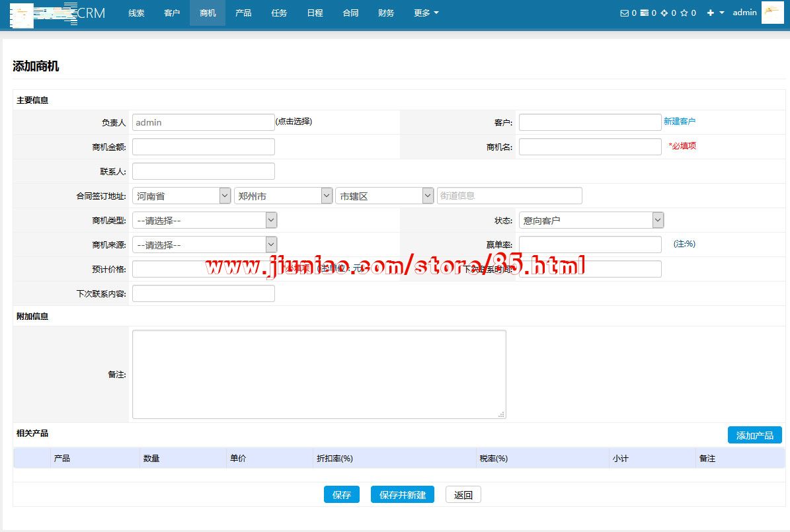Screen dimensions: 790x532
Task: Follow the 新建客户 link
Action: click(679, 122)
